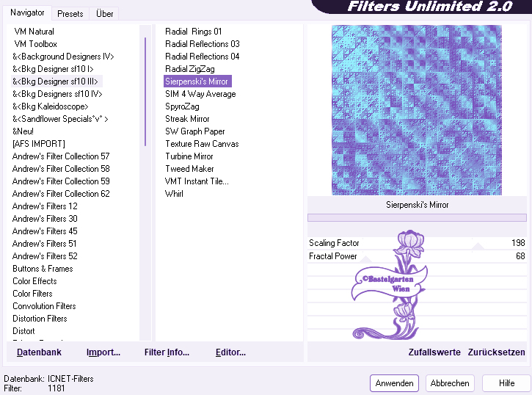Click Import... link
This screenshot has width=532, height=395.
pos(103,352)
